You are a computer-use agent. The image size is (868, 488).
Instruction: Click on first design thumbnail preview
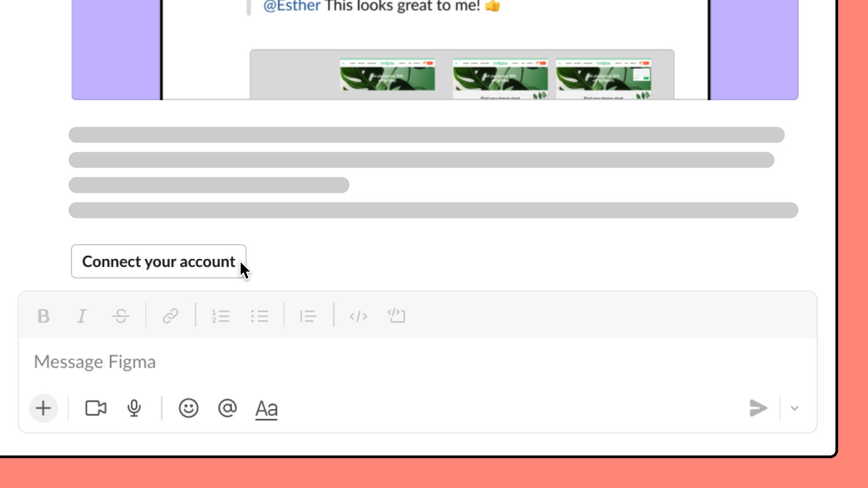tap(387, 77)
